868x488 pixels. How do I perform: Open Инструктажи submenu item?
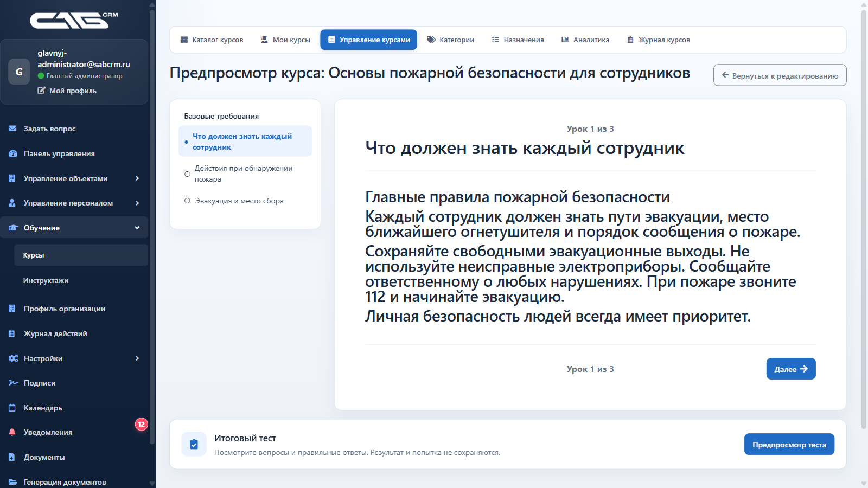tap(81, 280)
